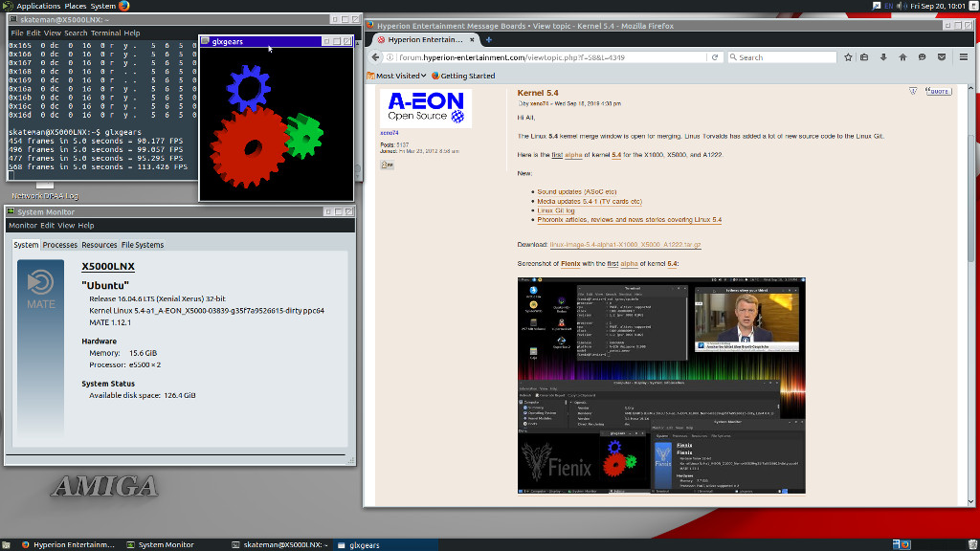Open the EN keyboard layout indicator
Screen dimensions: 980x551
pos(889,6)
